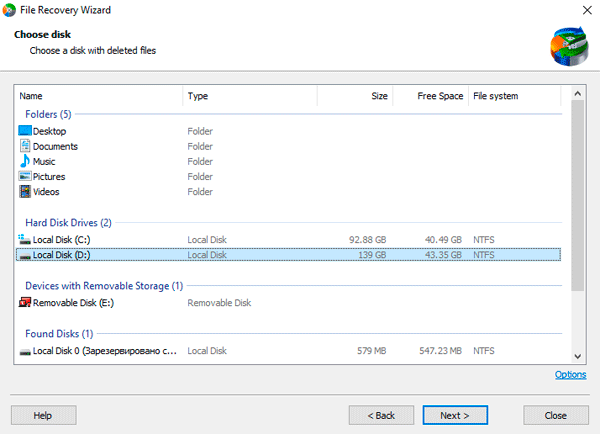
Task: Click the Removable Disk type cell
Action: 219,303
